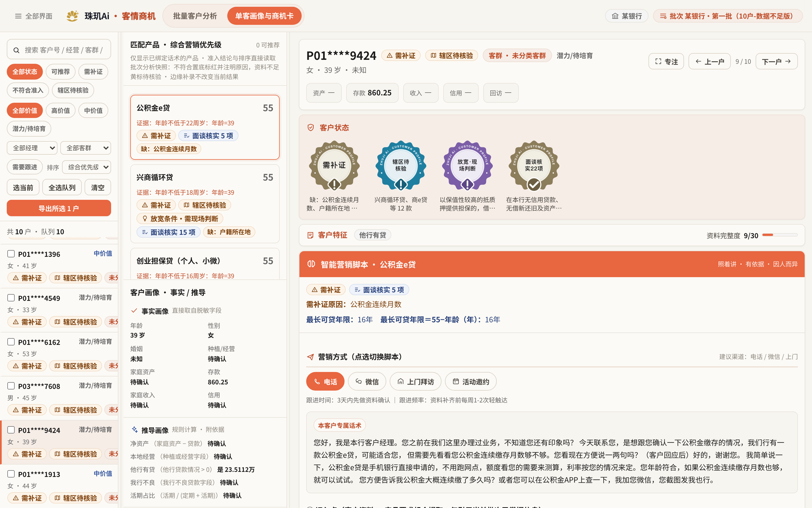
Task: Click the 资料完整度 9/30 progress bar
Action: [x=780, y=235]
